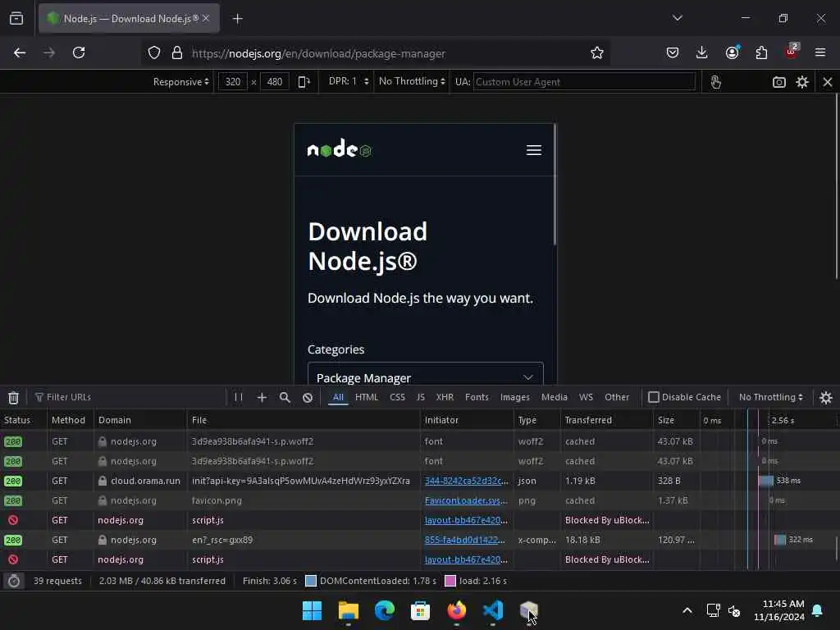The width and height of the screenshot is (840, 630).
Task: Open responsive toolbar No Throttling dropdown
Action: click(x=412, y=81)
